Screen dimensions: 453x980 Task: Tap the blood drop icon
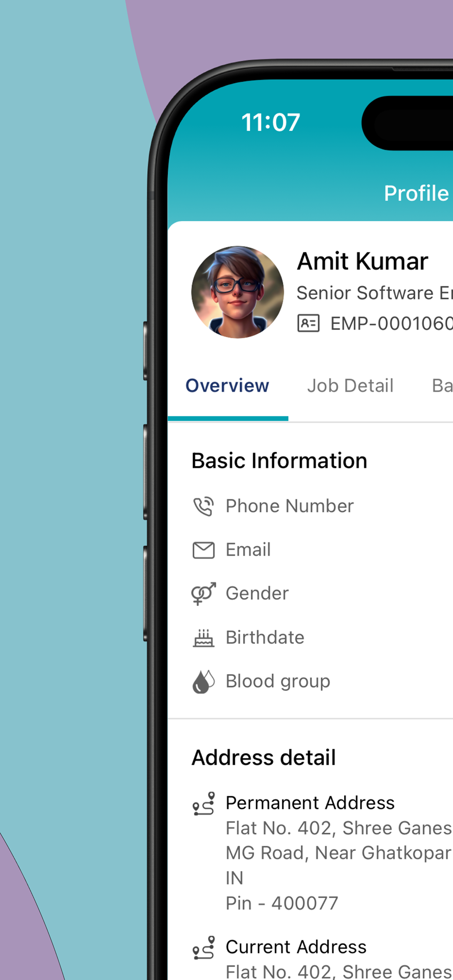pyautogui.click(x=204, y=682)
